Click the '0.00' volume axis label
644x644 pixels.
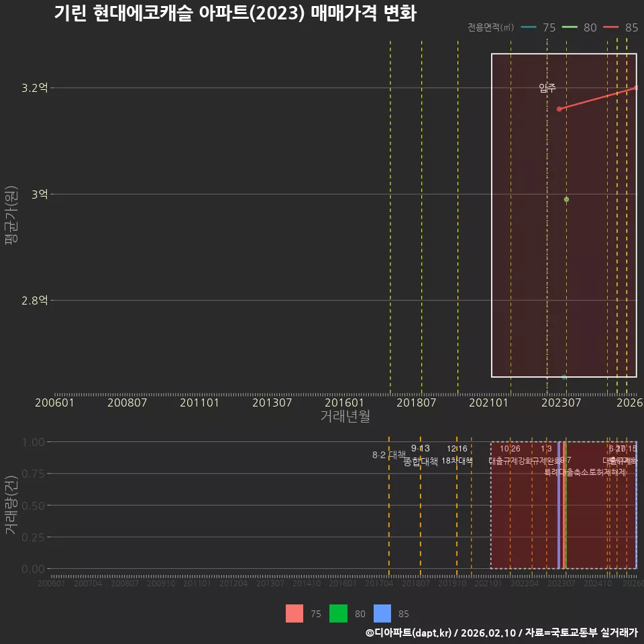pyautogui.click(x=33, y=569)
